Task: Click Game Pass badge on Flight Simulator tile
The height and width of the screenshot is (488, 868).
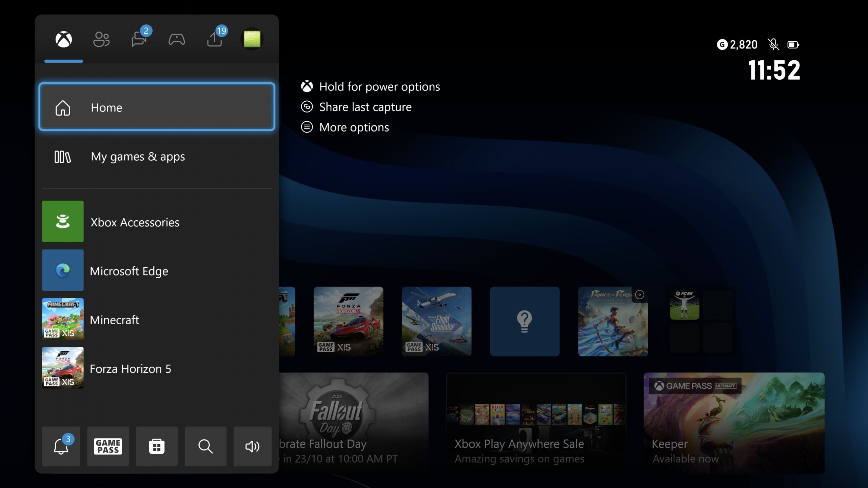Action: tap(414, 347)
